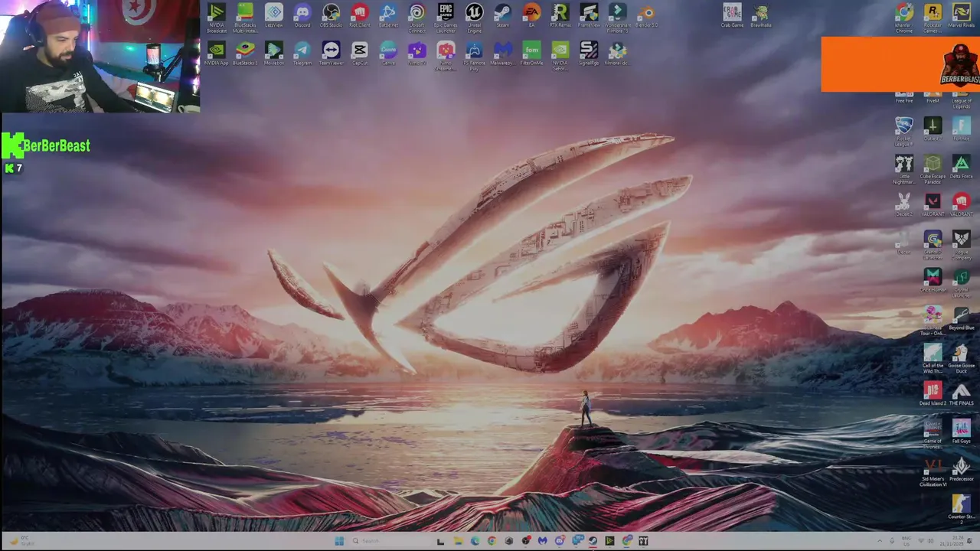Launch the Nimo TV shortcut
This screenshot has width=980, height=551.
coord(416,54)
